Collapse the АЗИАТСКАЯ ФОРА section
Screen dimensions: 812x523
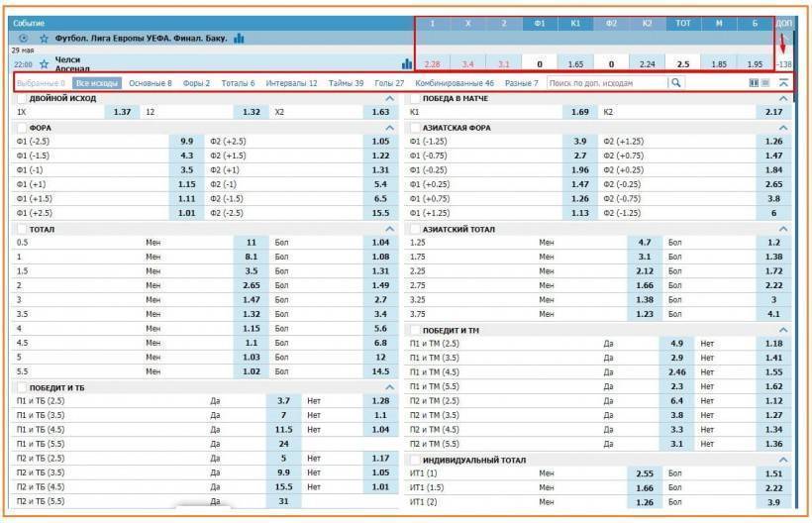coord(783,128)
